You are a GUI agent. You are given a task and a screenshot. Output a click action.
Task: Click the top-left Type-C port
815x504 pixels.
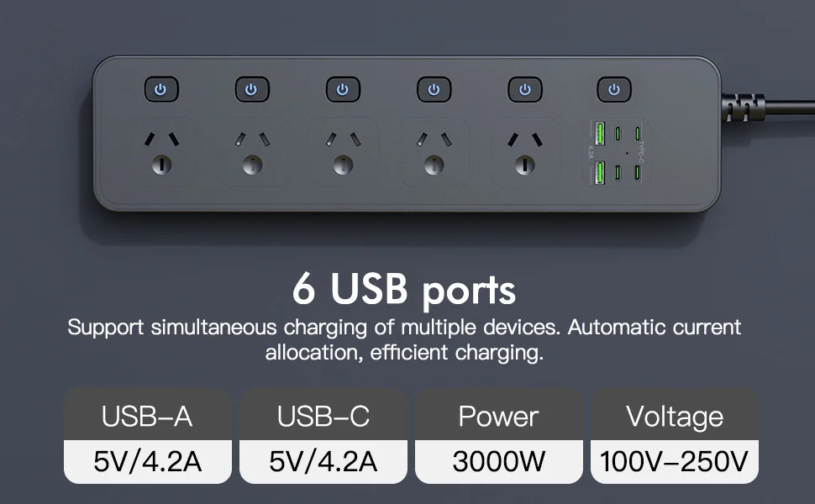point(618,134)
